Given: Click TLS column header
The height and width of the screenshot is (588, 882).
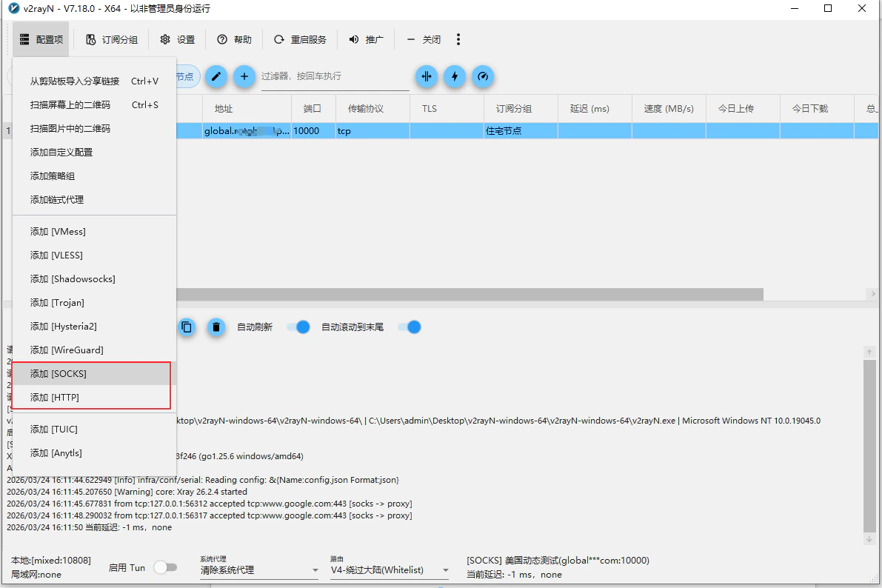Looking at the screenshot, I should [x=447, y=109].
